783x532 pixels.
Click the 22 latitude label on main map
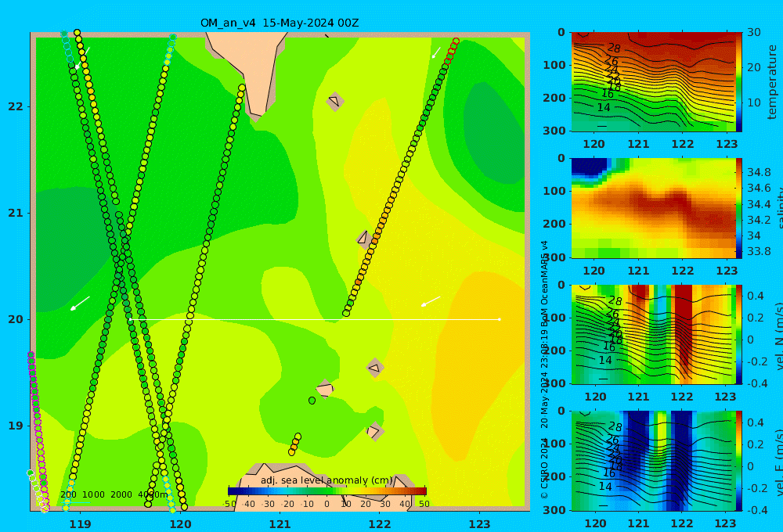[x=16, y=106]
